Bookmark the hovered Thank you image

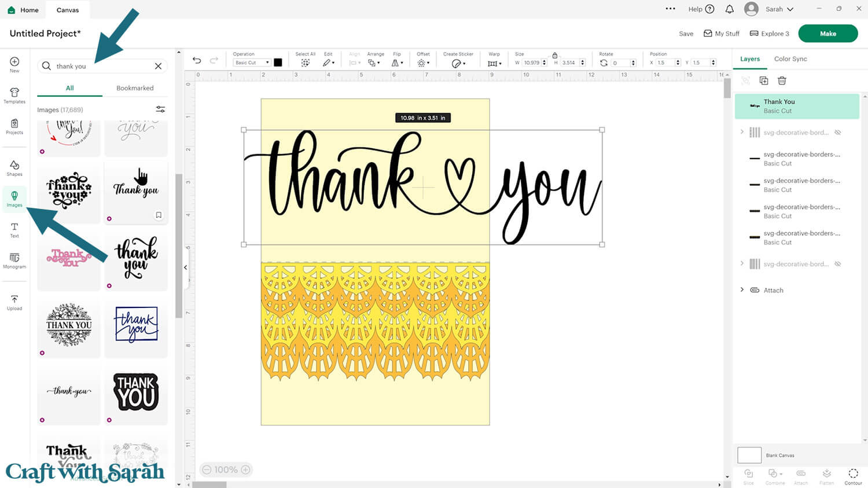tap(159, 215)
